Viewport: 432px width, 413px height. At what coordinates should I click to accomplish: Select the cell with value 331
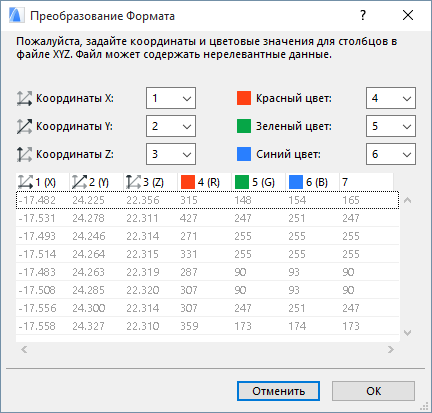click(189, 254)
